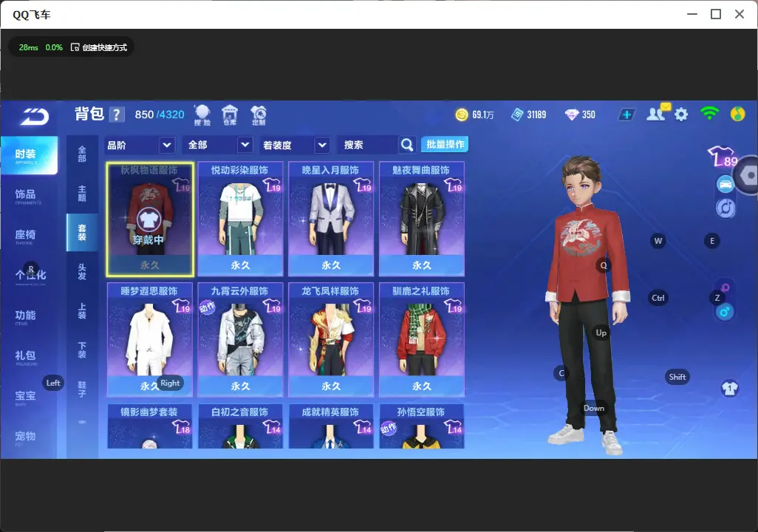
Task: Click the Ctrl key overlay button
Action: coord(658,298)
